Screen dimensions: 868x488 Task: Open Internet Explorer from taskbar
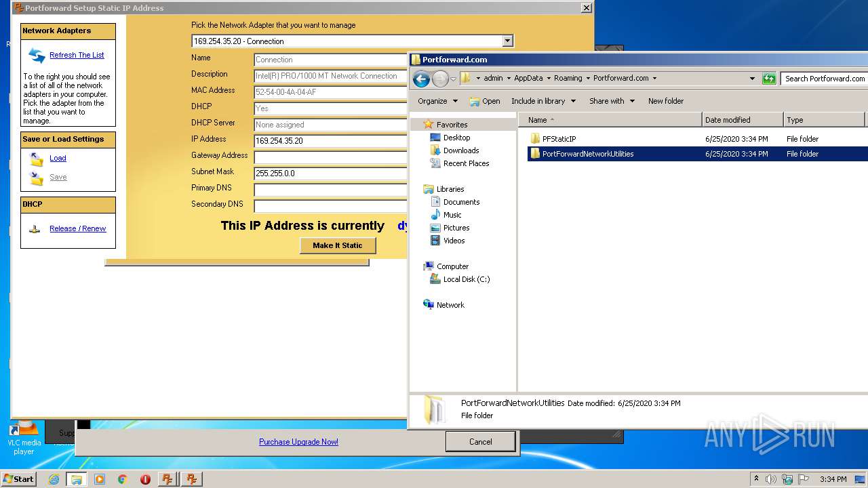click(x=54, y=479)
